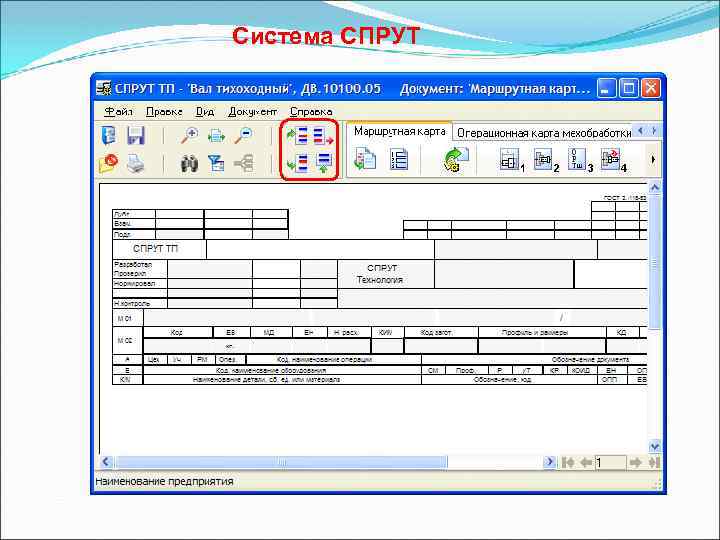Click the row icon with red right arrow

[x=323, y=136]
